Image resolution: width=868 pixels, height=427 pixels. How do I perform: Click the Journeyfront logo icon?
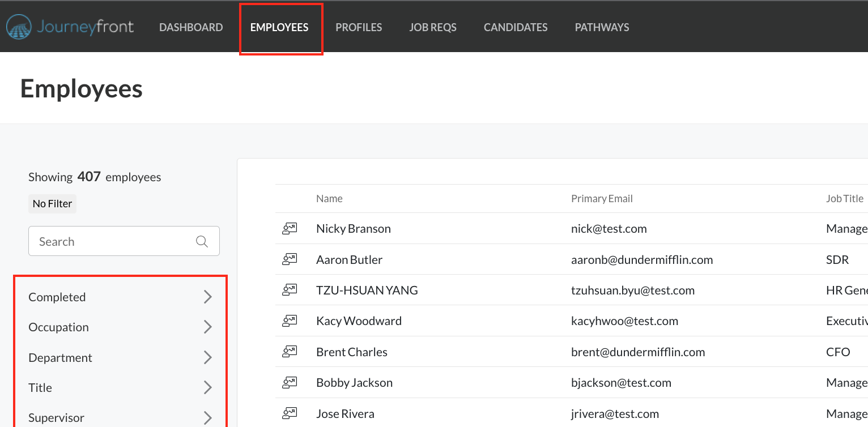pyautogui.click(x=19, y=26)
